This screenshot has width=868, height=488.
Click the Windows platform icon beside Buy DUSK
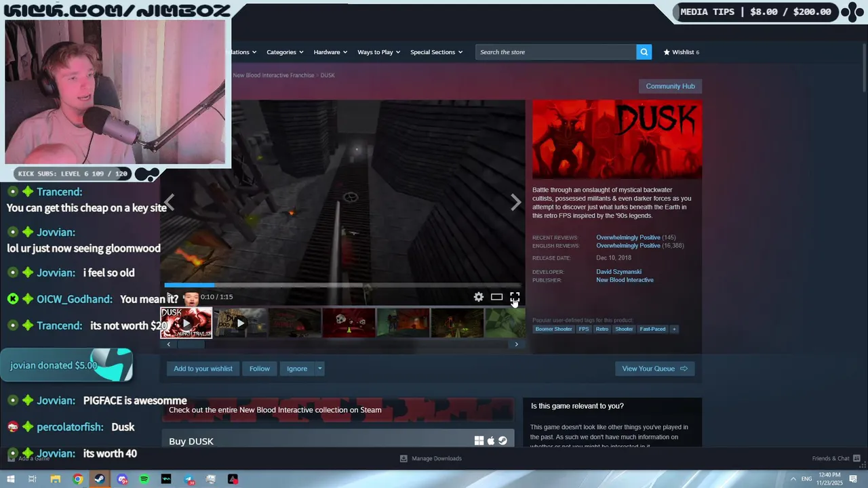(x=479, y=441)
